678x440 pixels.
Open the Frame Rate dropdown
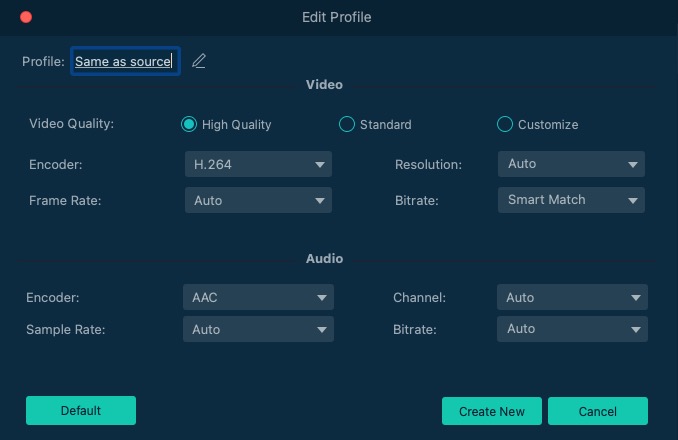(258, 200)
